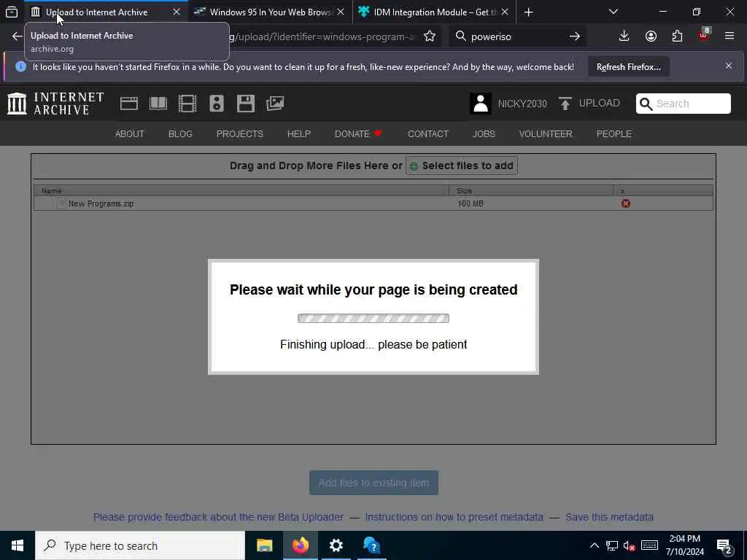Go back with the browser back arrow
Screen dimensions: 747x560
click(x=18, y=36)
